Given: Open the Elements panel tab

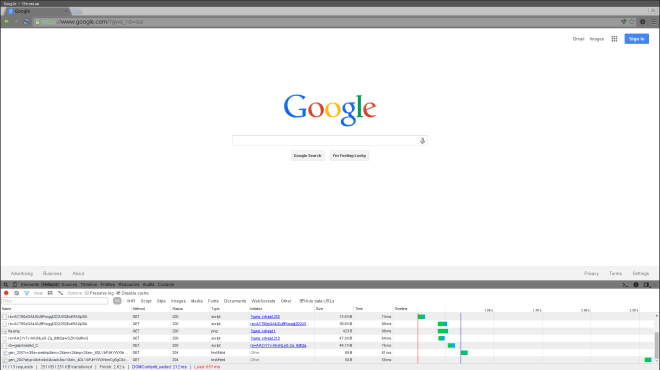Looking at the screenshot, I should 30,285.
